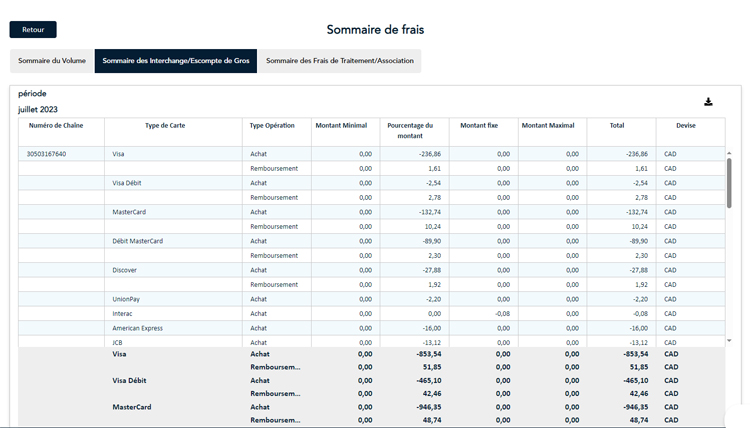Viewport: 750px width, 428px height.
Task: Click the Sommaire de frais page title
Action: pos(375,30)
